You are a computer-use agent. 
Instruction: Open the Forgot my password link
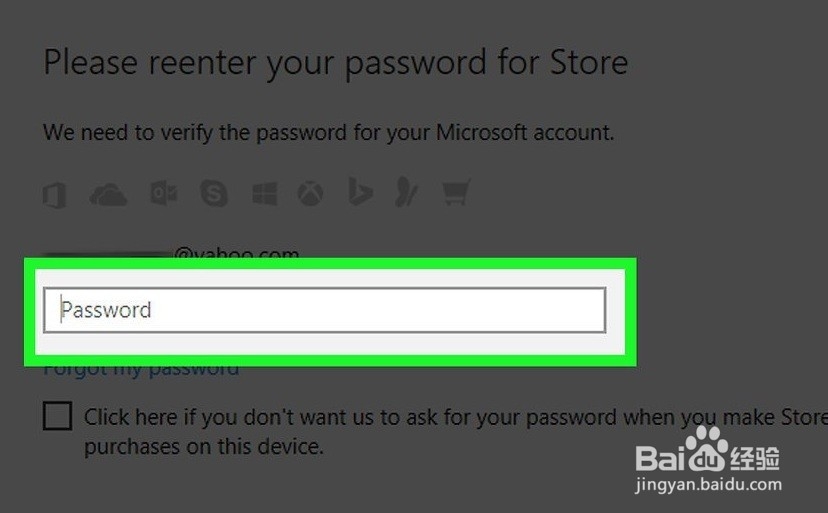(141, 369)
